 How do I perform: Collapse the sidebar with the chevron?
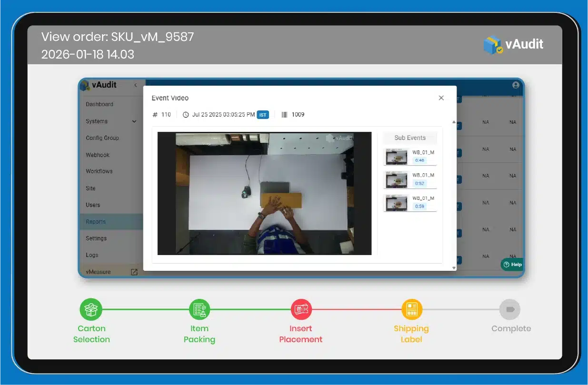coord(136,85)
